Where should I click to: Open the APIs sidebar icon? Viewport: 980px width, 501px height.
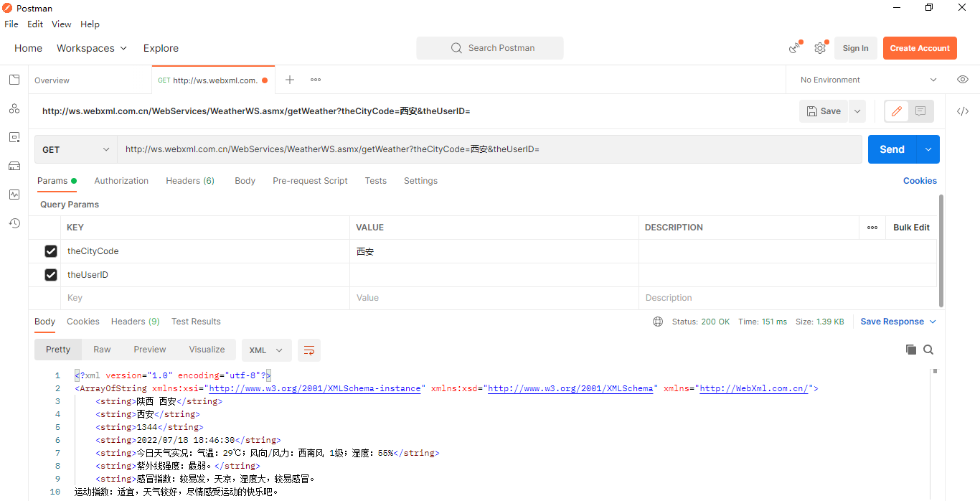(14, 108)
